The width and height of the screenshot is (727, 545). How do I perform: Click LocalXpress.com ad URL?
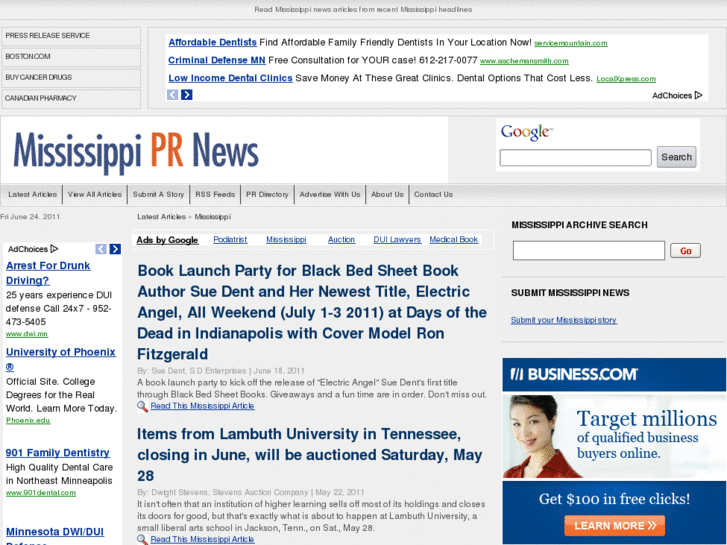pos(626,79)
